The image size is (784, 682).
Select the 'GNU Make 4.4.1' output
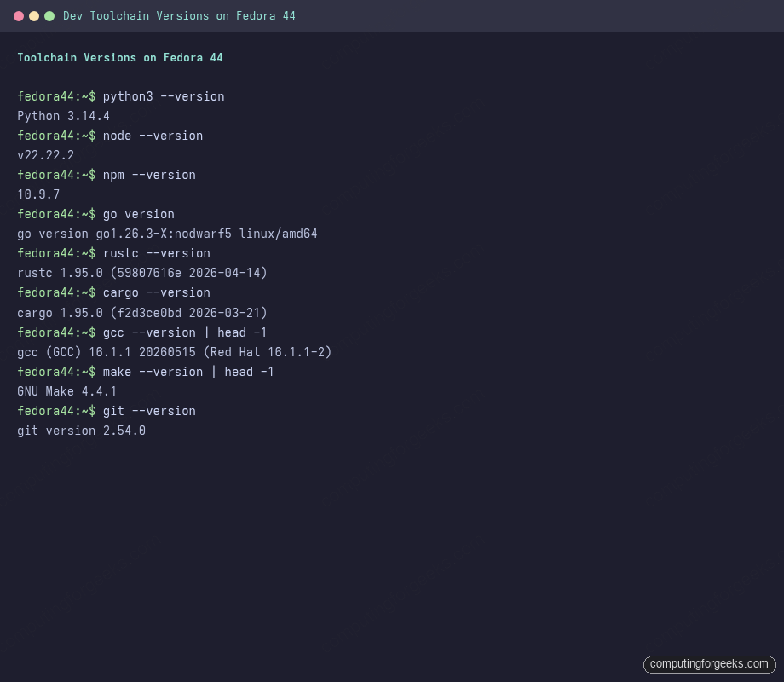(67, 391)
